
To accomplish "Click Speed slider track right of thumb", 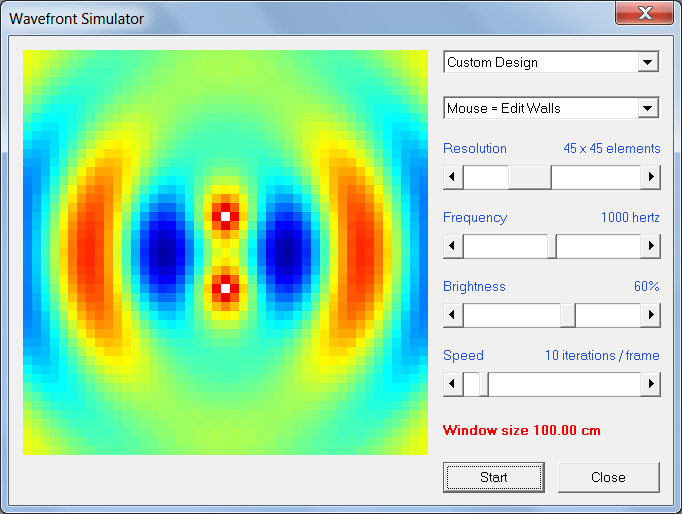I will pyautogui.click(x=565, y=384).
